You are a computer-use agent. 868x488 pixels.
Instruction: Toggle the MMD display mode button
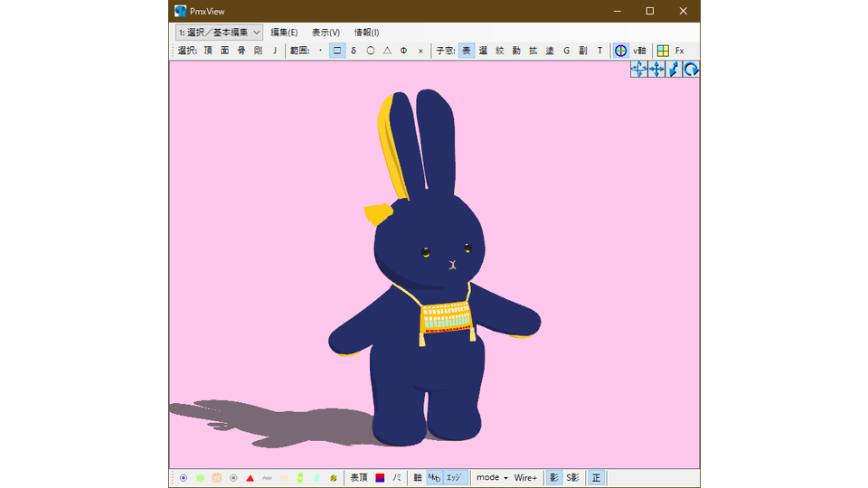pos(435,477)
